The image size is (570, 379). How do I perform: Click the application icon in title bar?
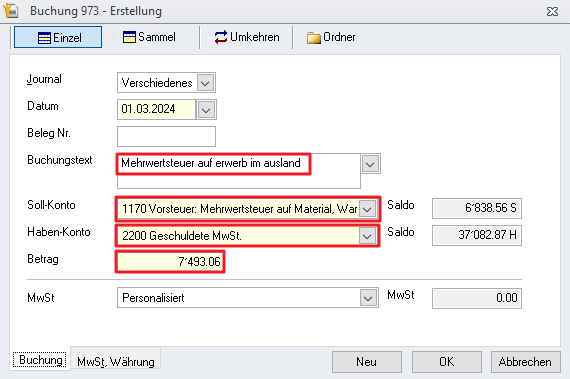tap(11, 11)
